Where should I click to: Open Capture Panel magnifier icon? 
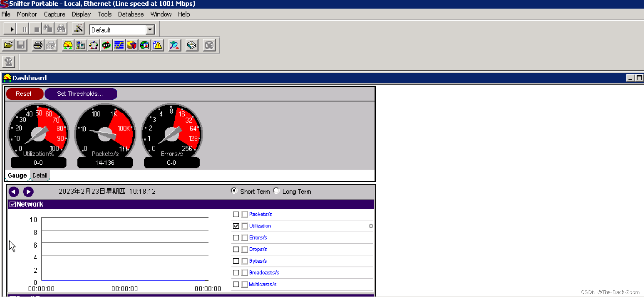tap(175, 45)
